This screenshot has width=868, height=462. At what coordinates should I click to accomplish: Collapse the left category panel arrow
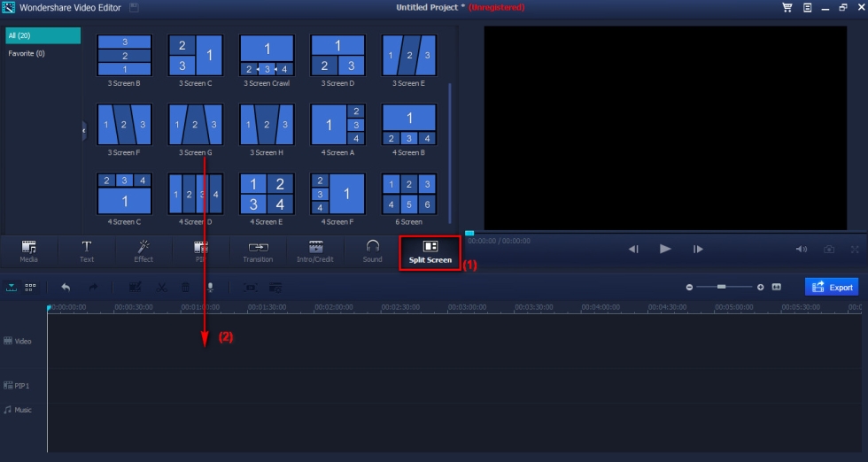pos(84,130)
